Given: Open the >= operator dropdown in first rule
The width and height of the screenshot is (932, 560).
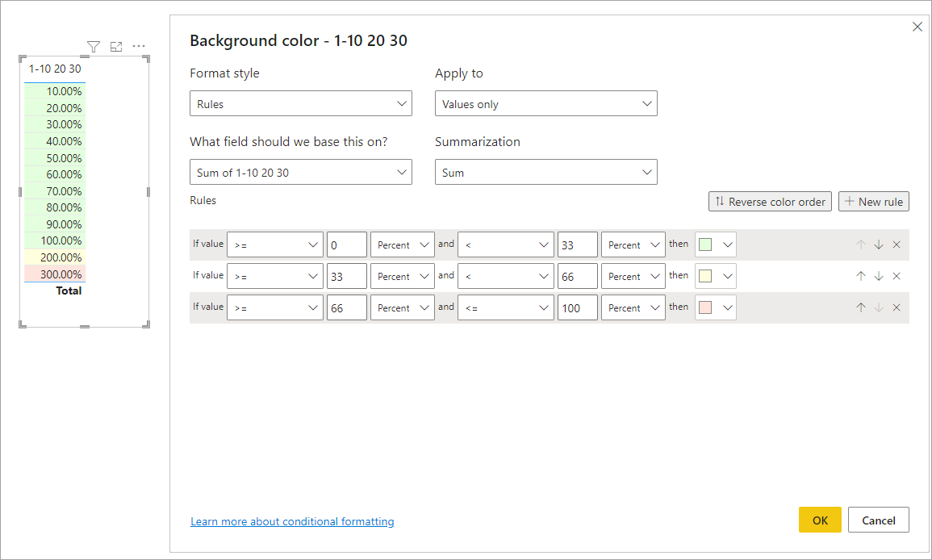Looking at the screenshot, I should pyautogui.click(x=274, y=244).
